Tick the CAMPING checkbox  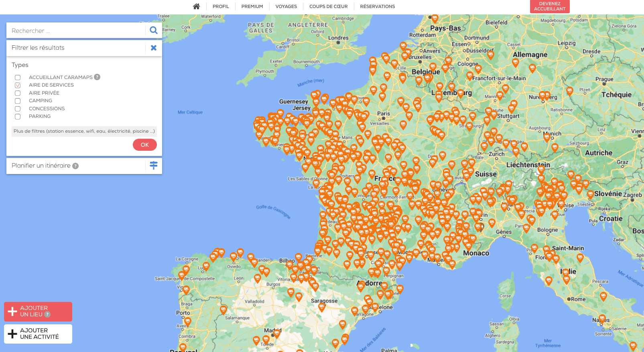18,101
